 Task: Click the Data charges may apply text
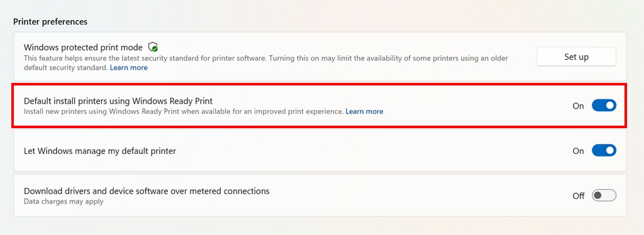(x=64, y=201)
